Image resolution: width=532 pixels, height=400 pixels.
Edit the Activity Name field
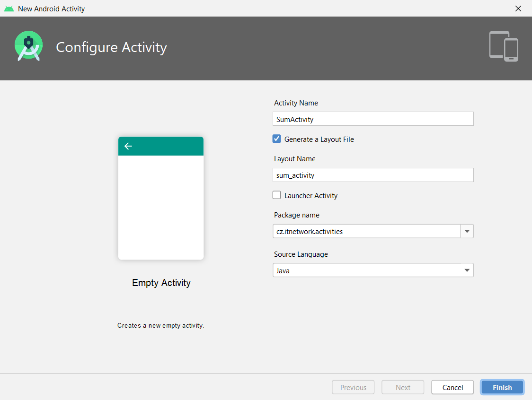point(373,119)
